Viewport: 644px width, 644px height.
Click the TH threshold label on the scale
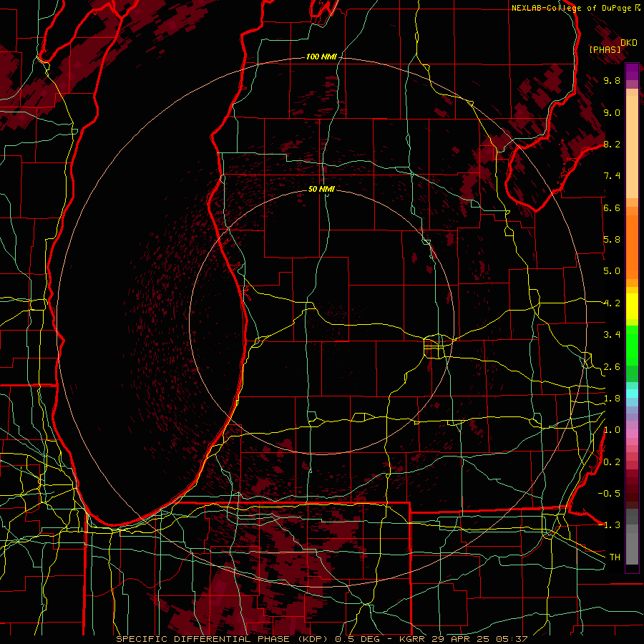pos(615,557)
